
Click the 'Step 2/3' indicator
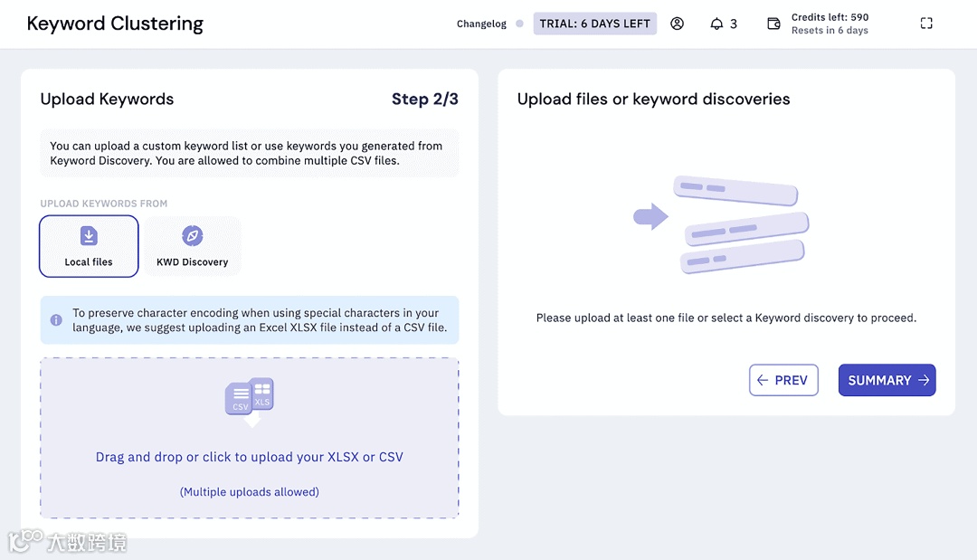[x=425, y=99]
